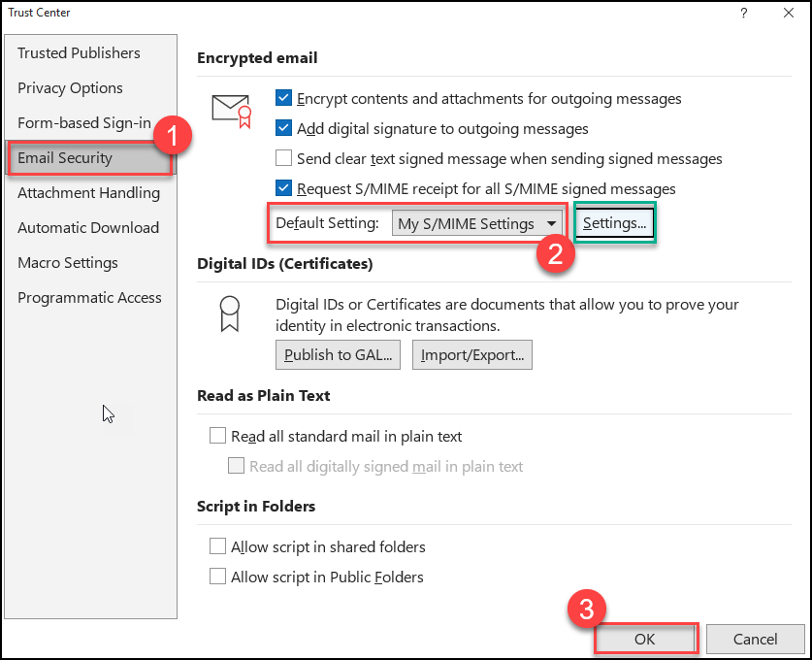812x660 pixels.
Task: Click the help question mark icon
Action: [x=743, y=13]
